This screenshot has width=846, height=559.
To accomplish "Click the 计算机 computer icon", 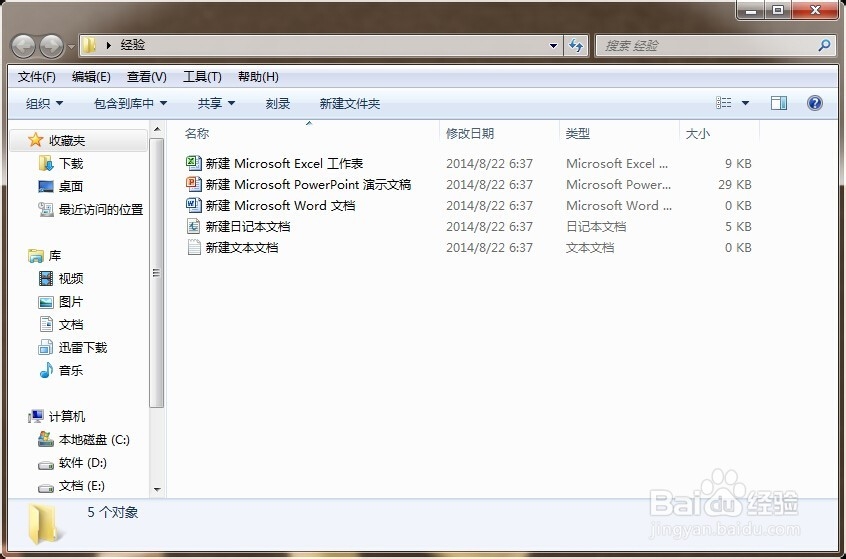I will click(36, 417).
